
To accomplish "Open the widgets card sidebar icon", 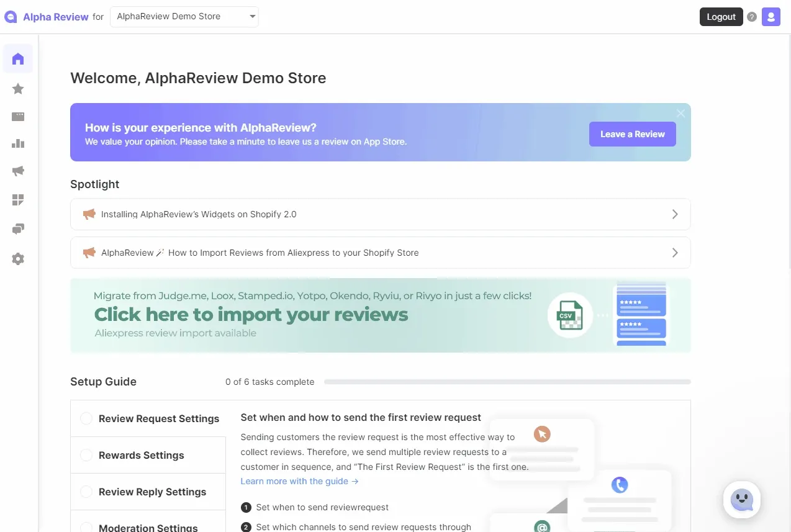I will (18, 117).
